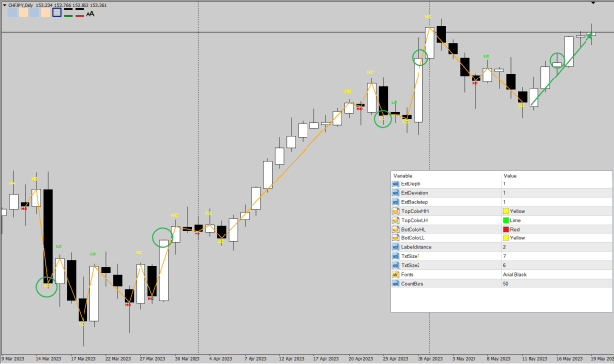This screenshot has height=364, width=614.
Task: Click the TopColorHH color variable icon
Action: [x=396, y=211]
